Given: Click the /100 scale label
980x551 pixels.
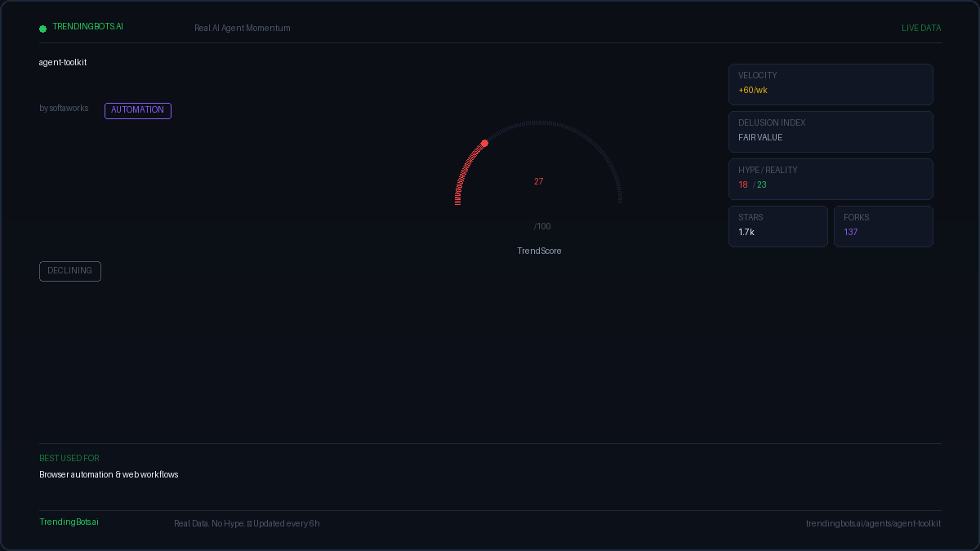Looking at the screenshot, I should click(x=542, y=227).
